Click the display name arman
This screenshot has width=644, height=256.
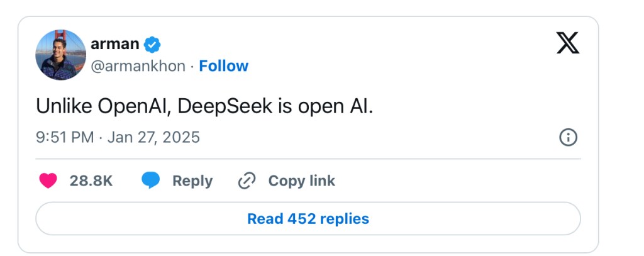(x=116, y=45)
